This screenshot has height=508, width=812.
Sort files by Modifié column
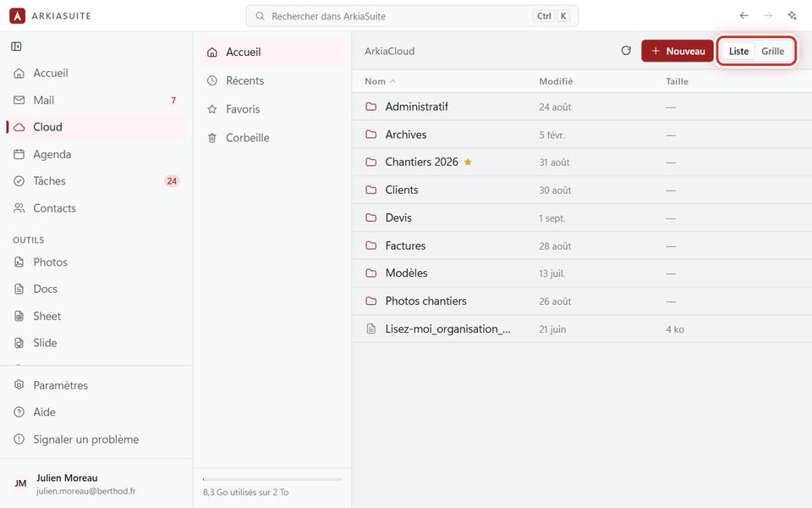coord(556,81)
